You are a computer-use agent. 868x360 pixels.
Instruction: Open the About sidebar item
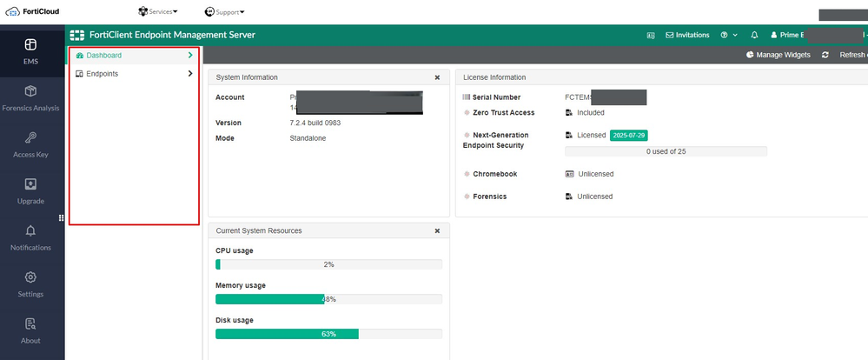coord(31,330)
